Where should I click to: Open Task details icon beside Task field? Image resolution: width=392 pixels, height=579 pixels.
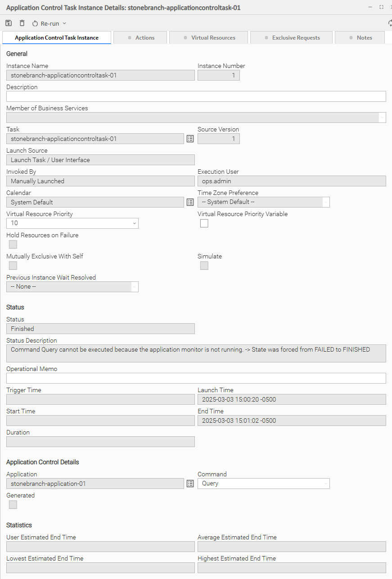190,139
